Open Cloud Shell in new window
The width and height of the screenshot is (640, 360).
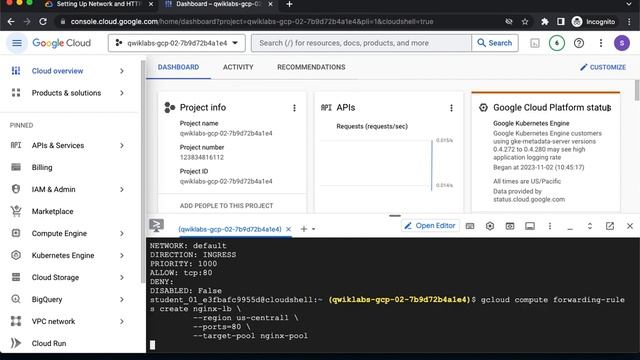(x=610, y=226)
